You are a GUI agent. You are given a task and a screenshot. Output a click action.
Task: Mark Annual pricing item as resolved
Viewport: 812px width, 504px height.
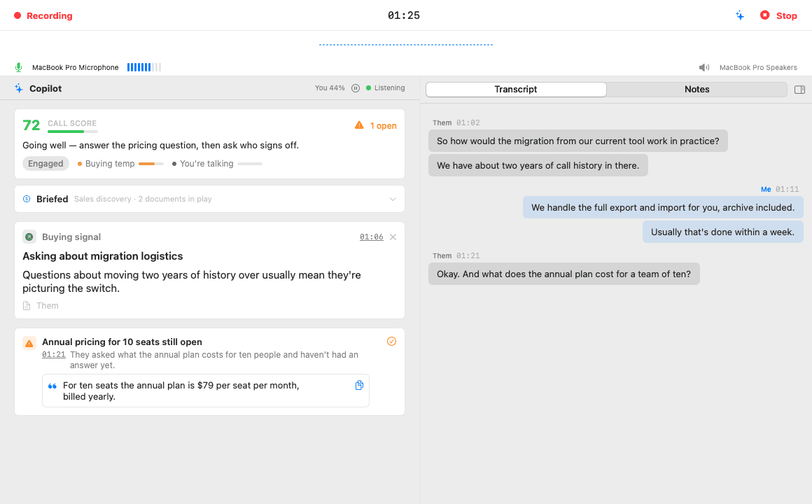pyautogui.click(x=391, y=342)
